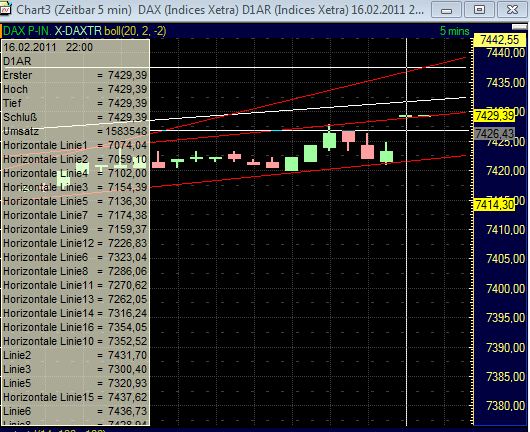Minimize the Chart3 window

coord(446,10)
